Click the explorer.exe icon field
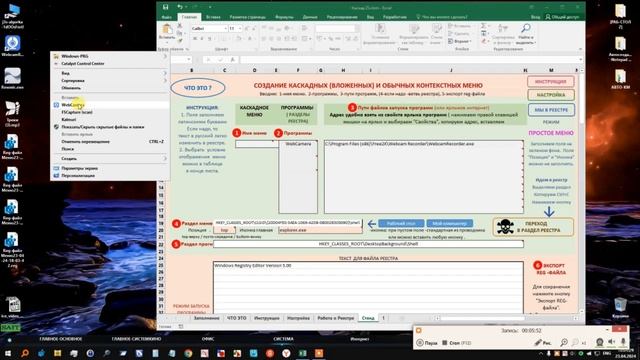The width and height of the screenshot is (640, 360). [x=320, y=230]
